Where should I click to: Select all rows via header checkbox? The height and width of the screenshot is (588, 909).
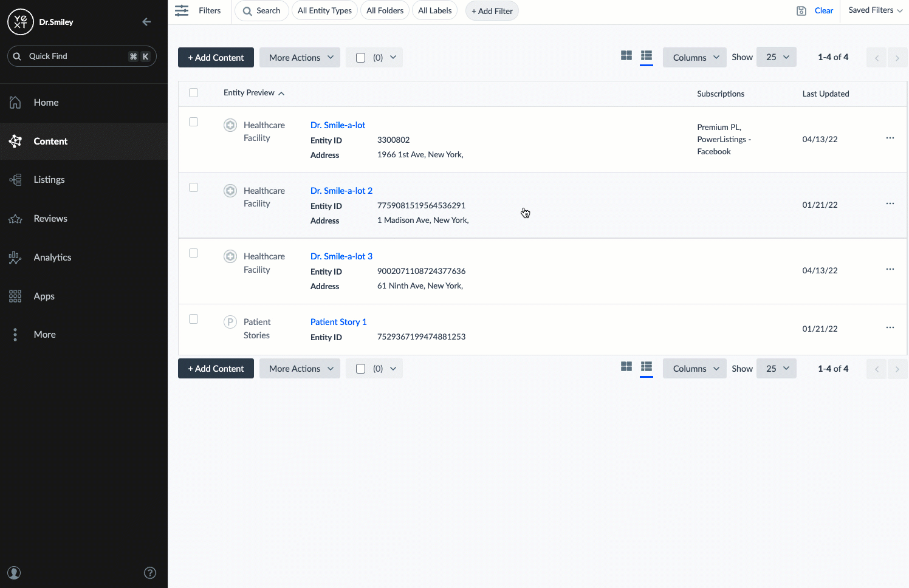point(193,92)
